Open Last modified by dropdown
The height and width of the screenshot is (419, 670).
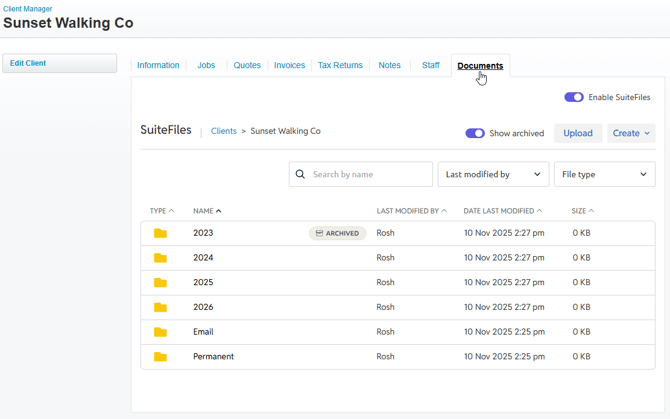(494, 174)
